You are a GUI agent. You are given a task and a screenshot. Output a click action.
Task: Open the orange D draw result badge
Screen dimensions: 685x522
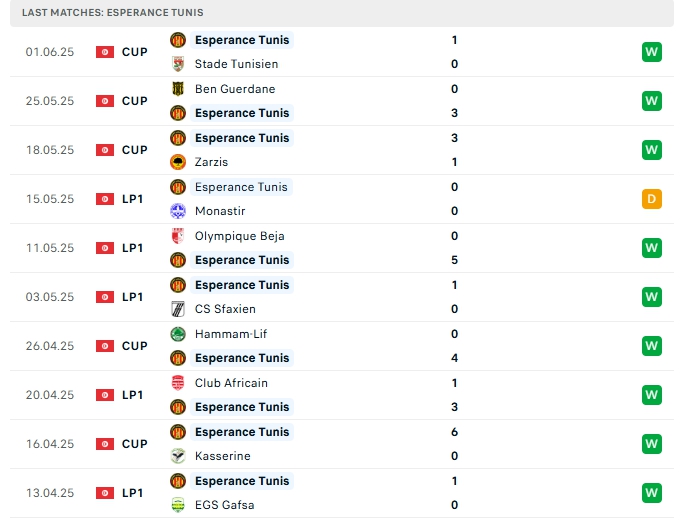coord(652,199)
